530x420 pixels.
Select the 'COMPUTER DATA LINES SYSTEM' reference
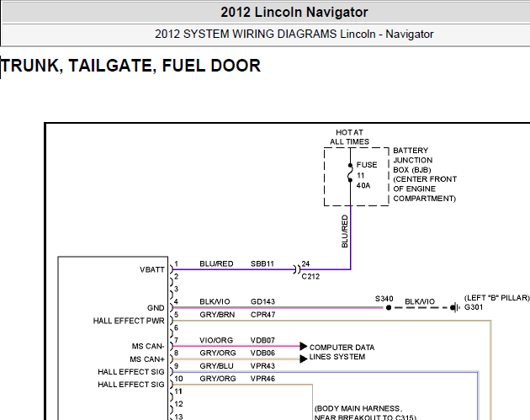(342, 352)
